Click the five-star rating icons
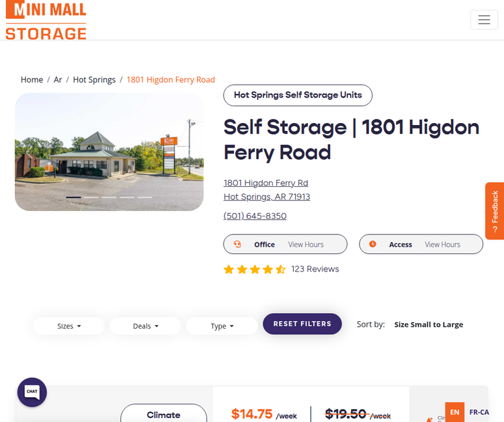The height and width of the screenshot is (422, 504). click(255, 269)
